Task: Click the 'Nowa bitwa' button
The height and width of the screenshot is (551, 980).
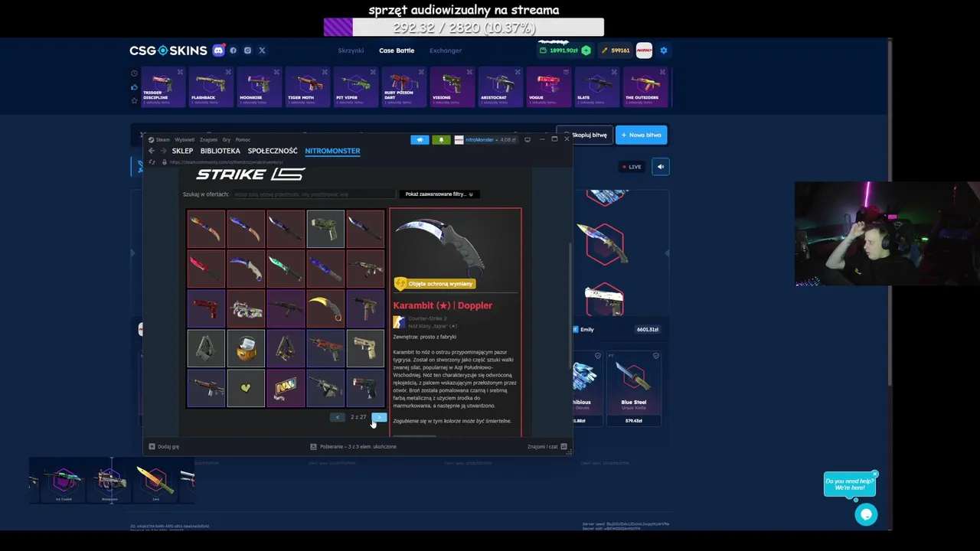Action: coord(642,135)
